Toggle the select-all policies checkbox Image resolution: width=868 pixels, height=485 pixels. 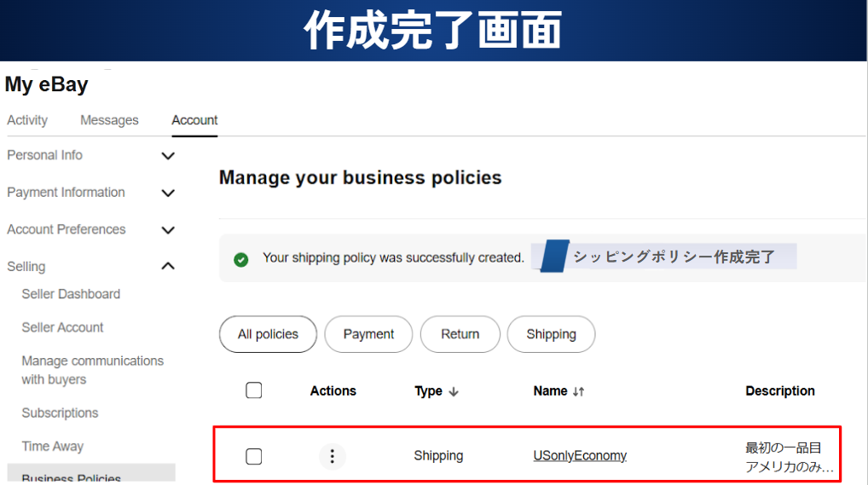click(253, 390)
